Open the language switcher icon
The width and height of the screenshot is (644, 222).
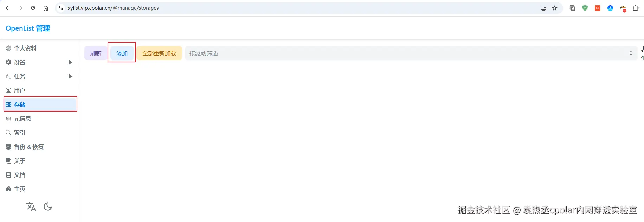click(x=31, y=207)
